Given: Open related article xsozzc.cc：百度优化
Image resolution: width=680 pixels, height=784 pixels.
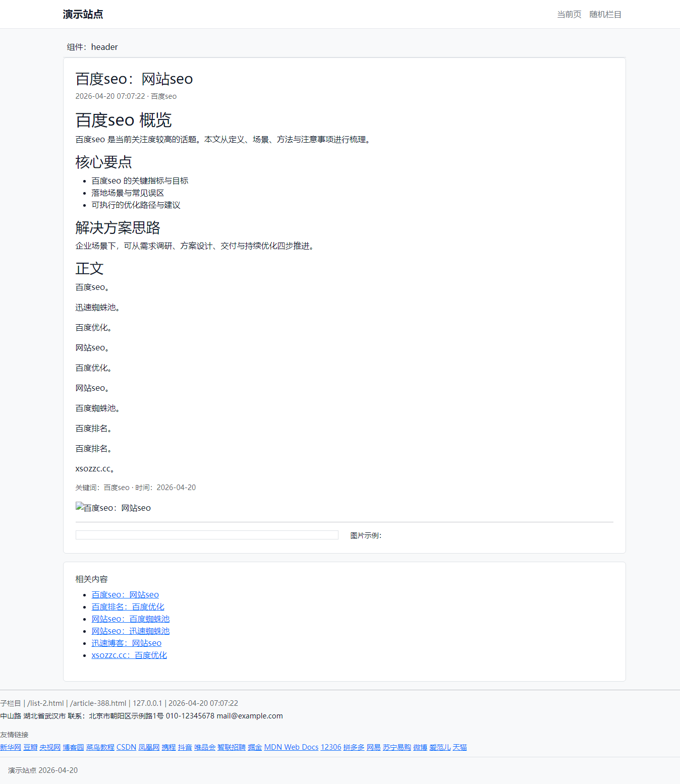Looking at the screenshot, I should (129, 655).
